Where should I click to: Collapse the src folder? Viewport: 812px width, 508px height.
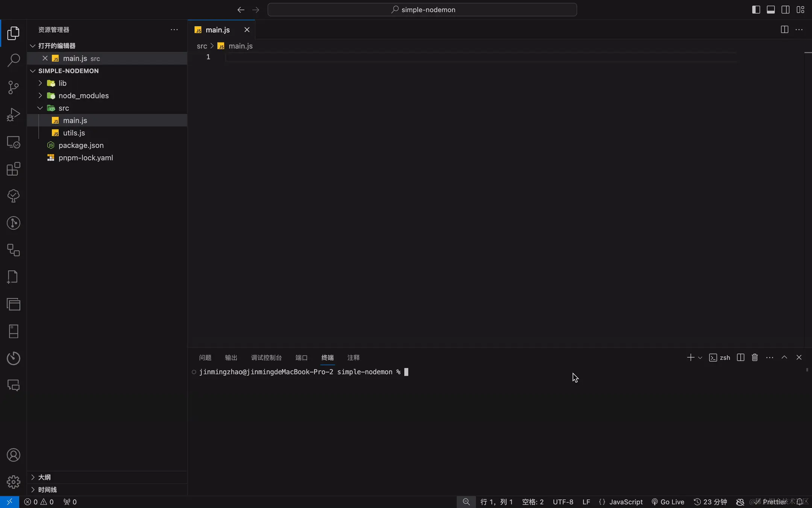click(64, 108)
